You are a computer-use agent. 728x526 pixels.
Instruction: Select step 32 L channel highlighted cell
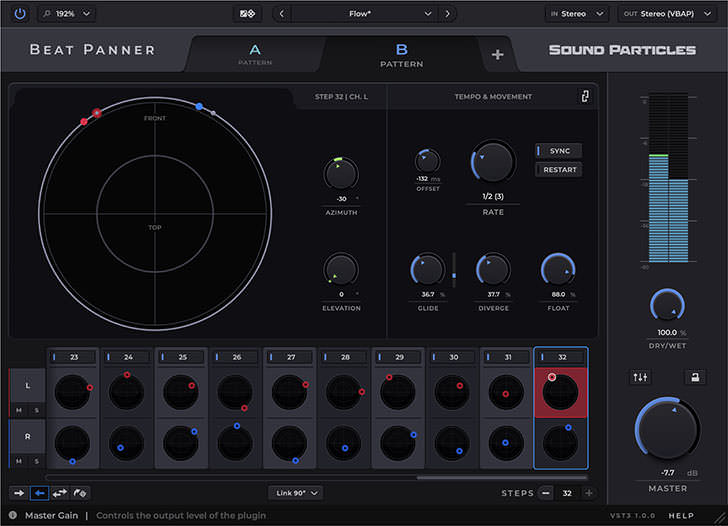pos(561,393)
